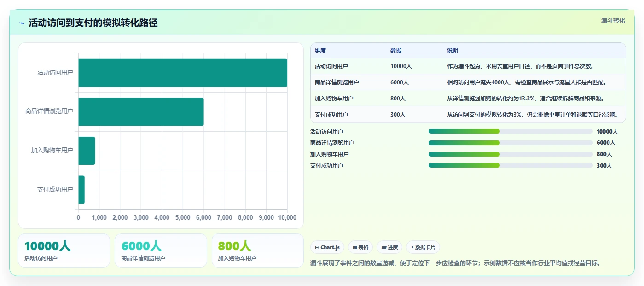Click the progress bar for 加入购物车用户
Viewport: 644px width, 286px height.
[511, 154]
